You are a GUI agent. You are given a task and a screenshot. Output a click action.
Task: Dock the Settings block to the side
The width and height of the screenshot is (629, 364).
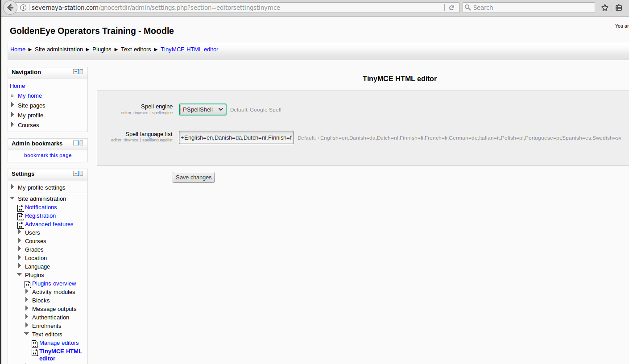coord(81,174)
